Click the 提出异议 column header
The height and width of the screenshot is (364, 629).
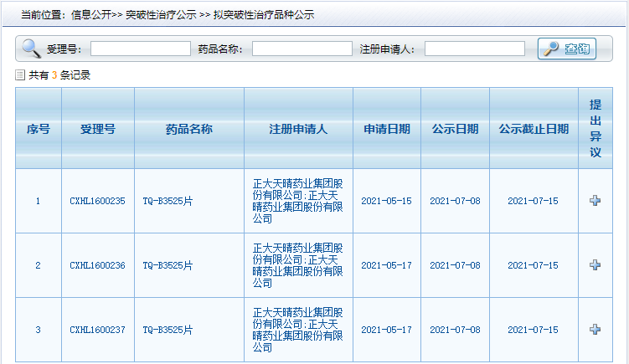point(595,128)
